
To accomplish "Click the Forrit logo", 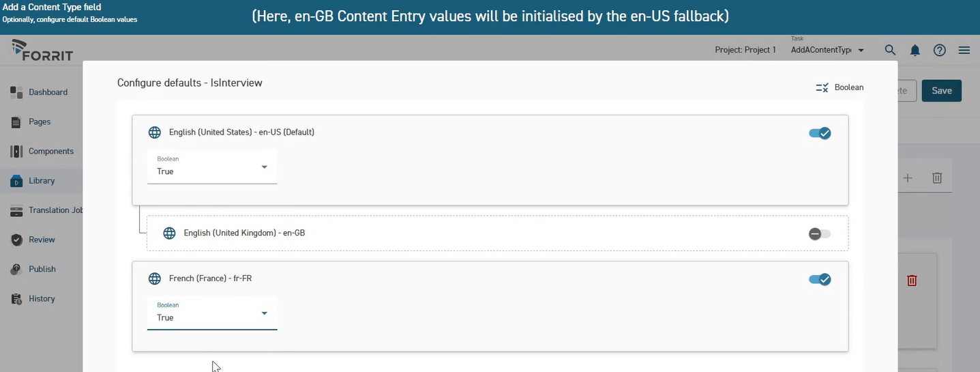I will (x=42, y=50).
